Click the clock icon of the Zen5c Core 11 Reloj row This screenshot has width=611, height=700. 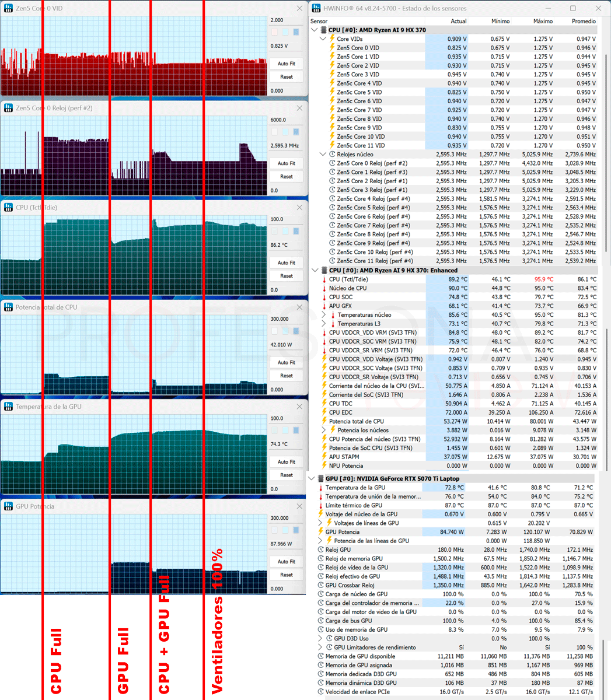tap(333, 261)
